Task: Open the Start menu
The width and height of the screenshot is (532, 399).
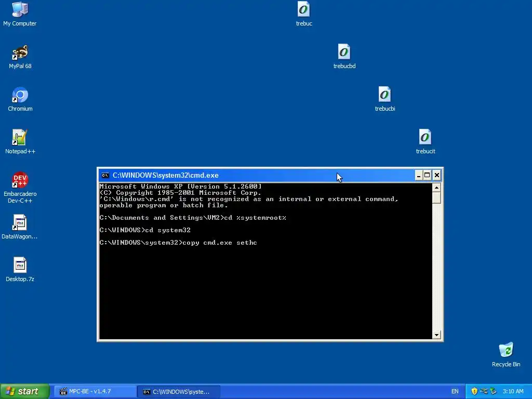Action: pyautogui.click(x=25, y=391)
